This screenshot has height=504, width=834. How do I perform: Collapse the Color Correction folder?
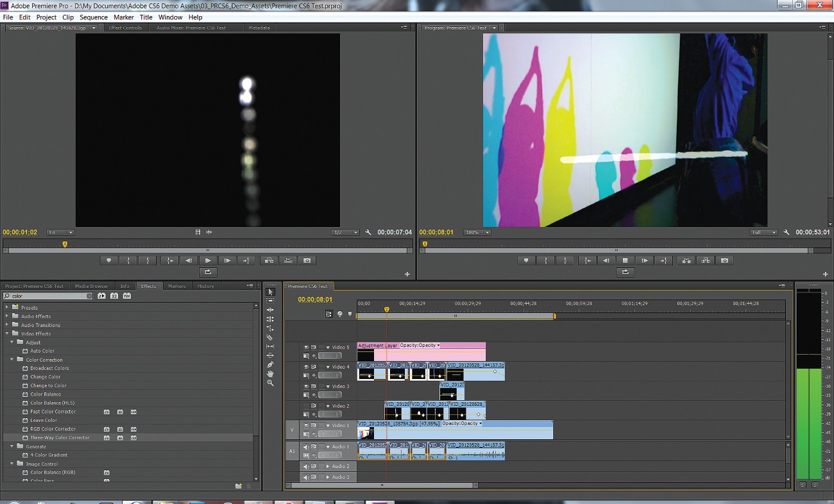(x=12, y=360)
